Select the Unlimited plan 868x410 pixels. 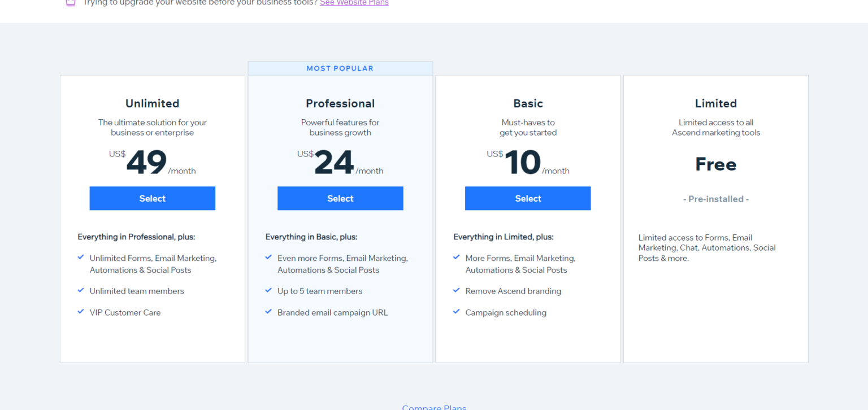tap(152, 198)
